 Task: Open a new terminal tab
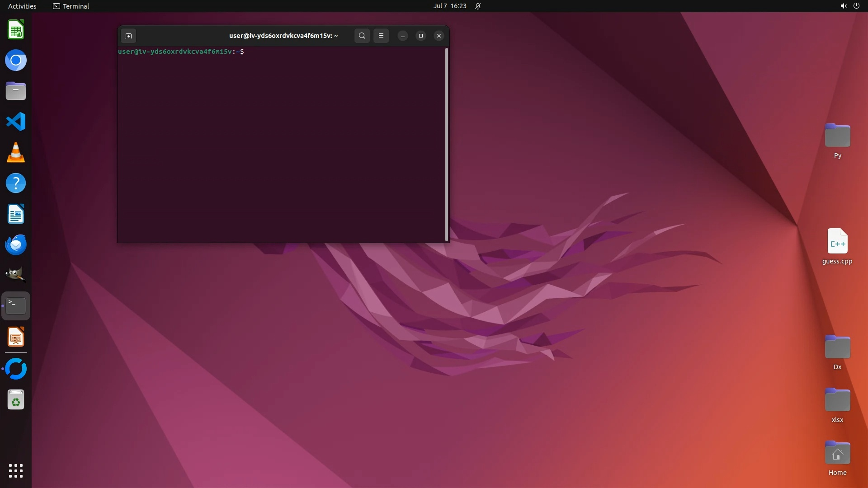coord(128,36)
